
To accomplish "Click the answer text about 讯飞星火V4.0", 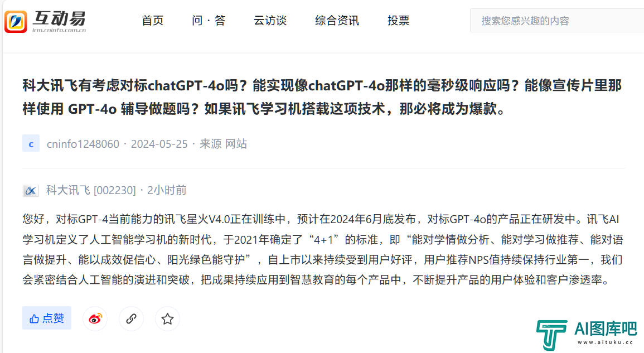I will tap(323, 249).
